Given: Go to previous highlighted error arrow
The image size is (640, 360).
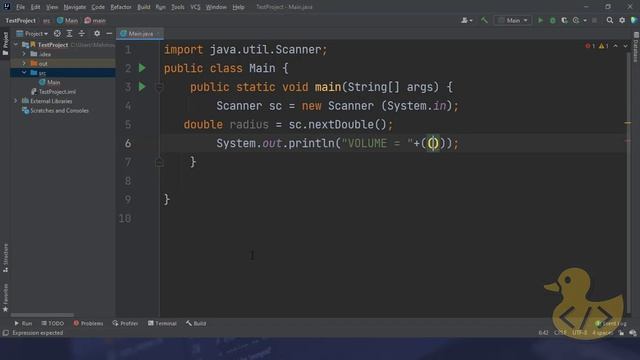Looking at the screenshot, I should (x=616, y=46).
